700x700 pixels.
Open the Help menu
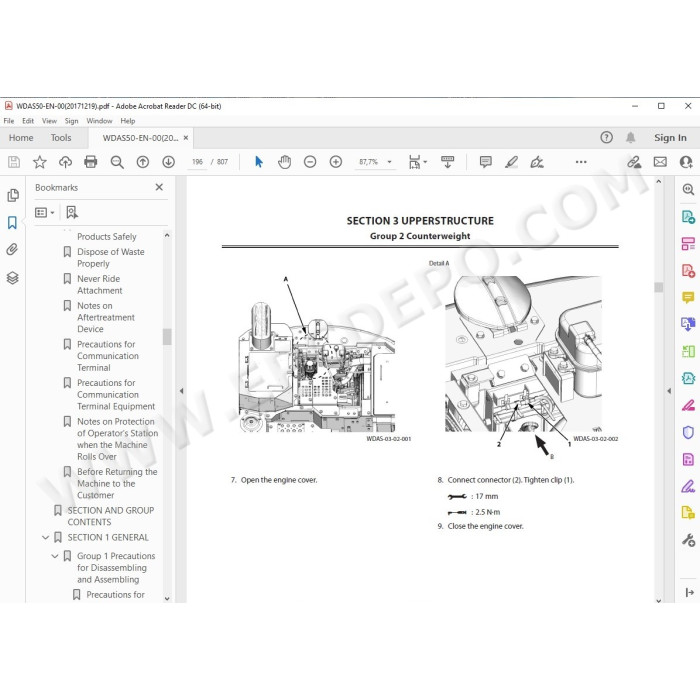[x=128, y=121]
